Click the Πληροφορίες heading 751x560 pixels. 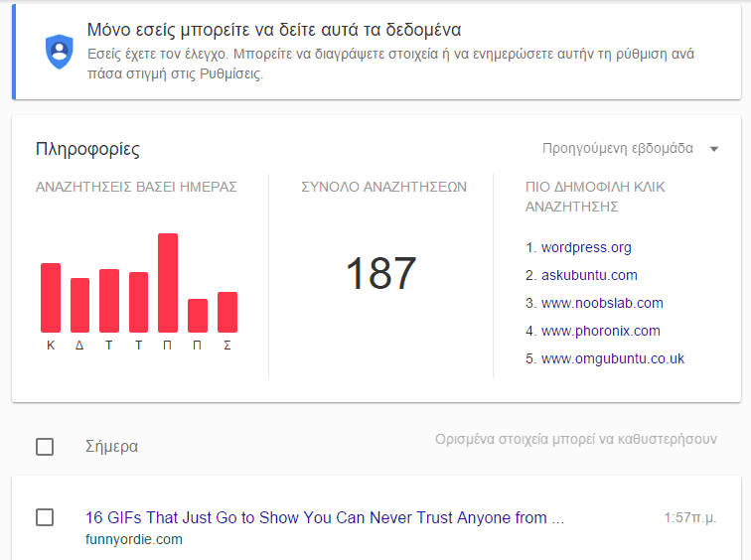click(87, 149)
